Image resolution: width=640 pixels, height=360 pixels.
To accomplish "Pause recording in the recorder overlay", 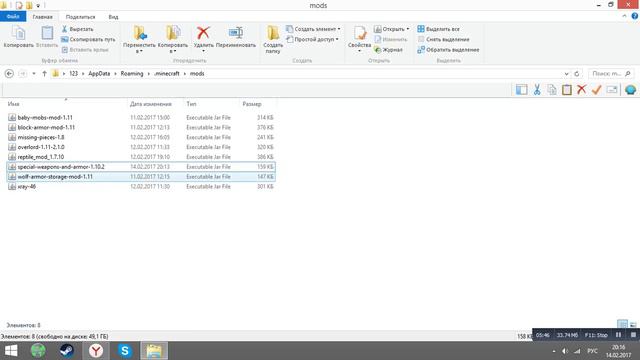I will 618,335.
